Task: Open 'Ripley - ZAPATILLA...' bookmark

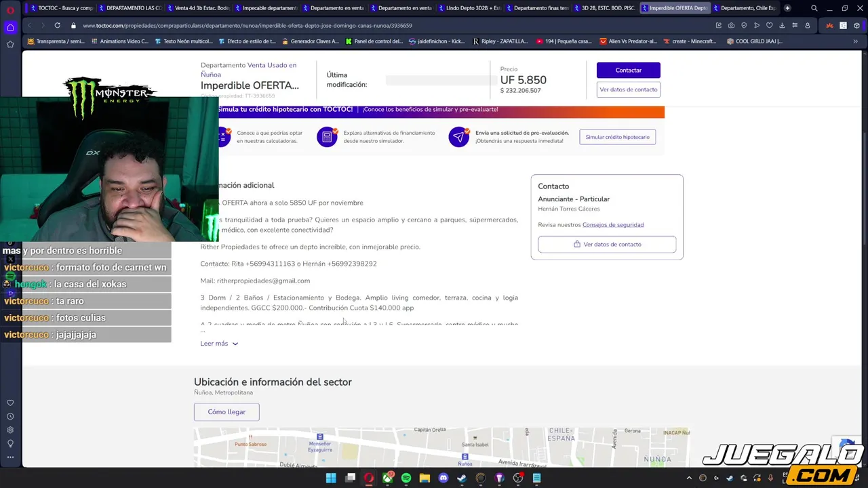Action: [500, 41]
